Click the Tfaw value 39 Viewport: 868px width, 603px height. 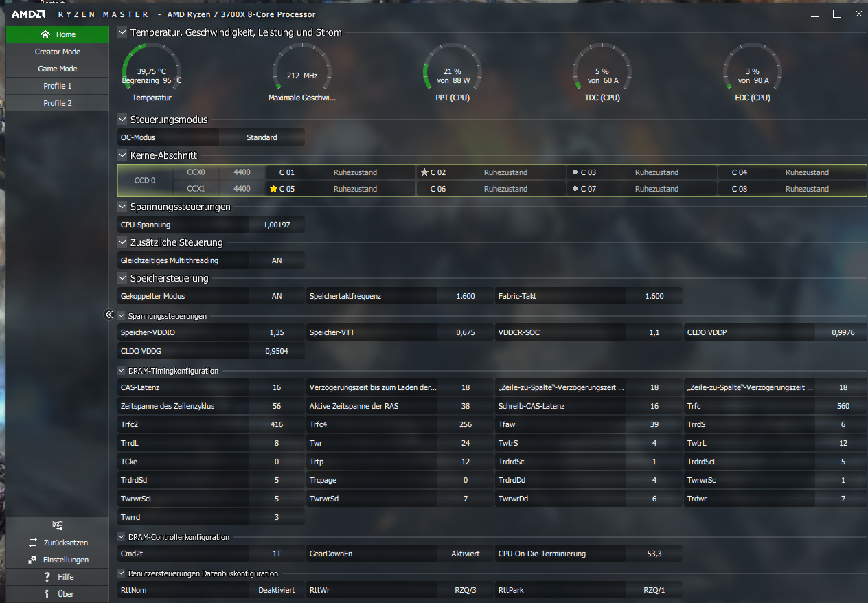pos(654,424)
